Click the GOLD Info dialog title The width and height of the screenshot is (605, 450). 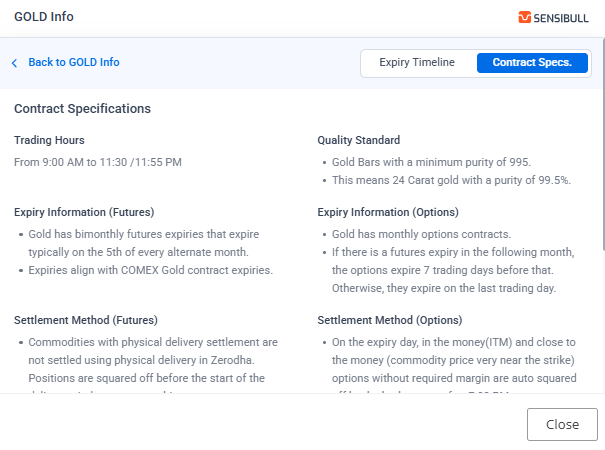(x=44, y=17)
